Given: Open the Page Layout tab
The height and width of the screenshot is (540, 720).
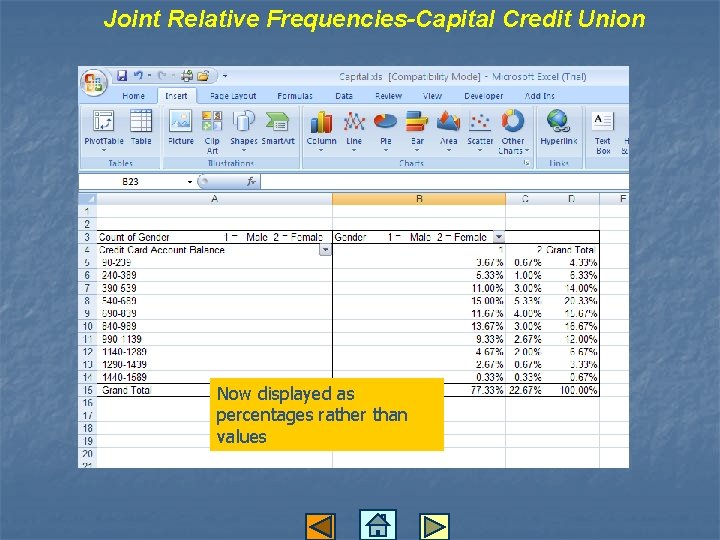Looking at the screenshot, I should [233, 96].
